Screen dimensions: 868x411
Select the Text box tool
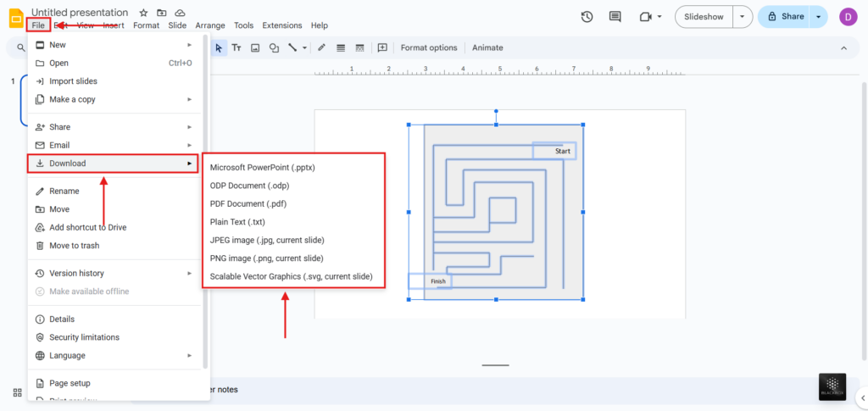coord(236,48)
